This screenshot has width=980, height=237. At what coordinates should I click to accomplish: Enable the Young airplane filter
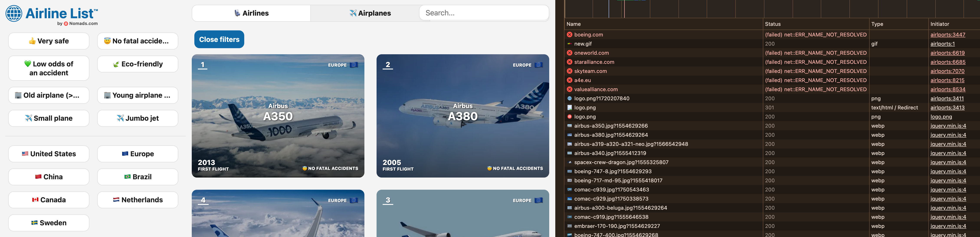138,95
